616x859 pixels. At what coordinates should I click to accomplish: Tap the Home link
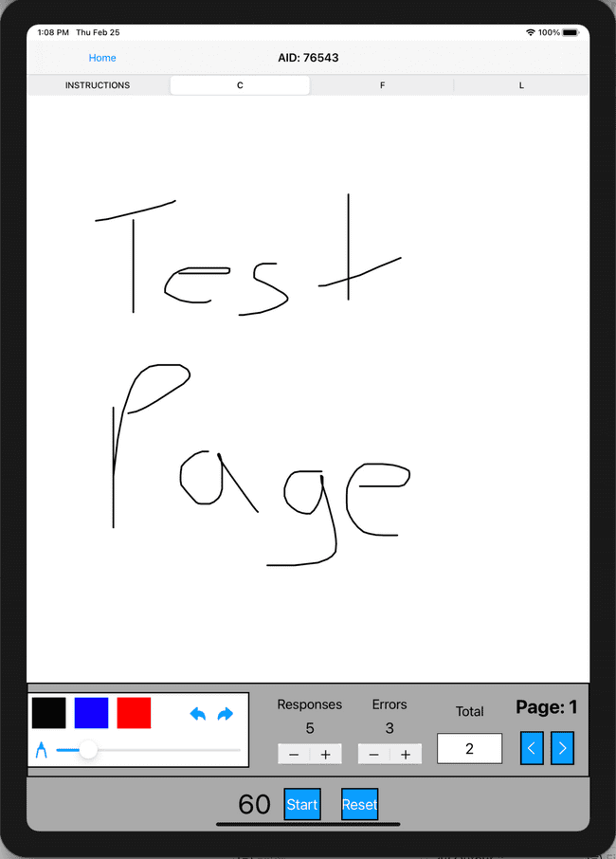point(102,58)
